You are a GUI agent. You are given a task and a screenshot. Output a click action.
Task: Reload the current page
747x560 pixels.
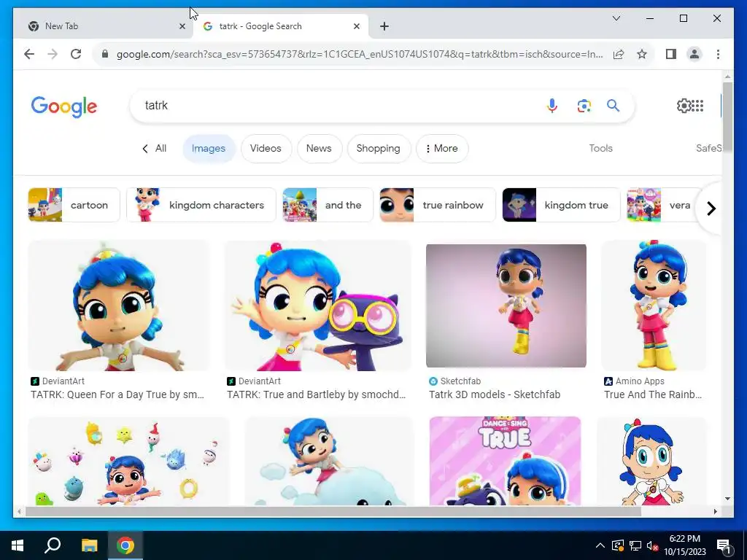tap(76, 54)
